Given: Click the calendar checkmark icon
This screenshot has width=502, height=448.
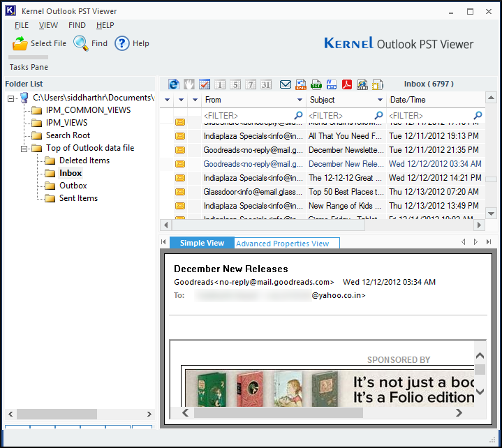Looking at the screenshot, I should tap(205, 84).
